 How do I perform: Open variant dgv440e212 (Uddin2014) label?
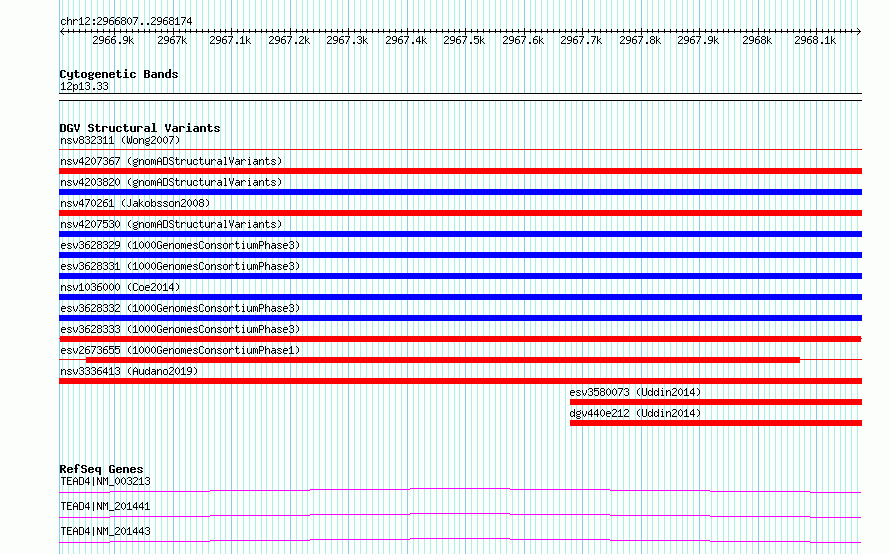635,413
